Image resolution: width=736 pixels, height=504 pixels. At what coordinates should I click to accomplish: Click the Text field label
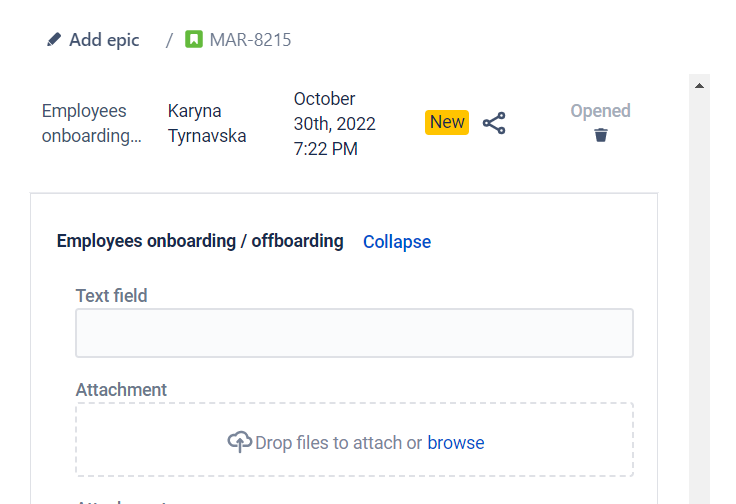click(x=112, y=296)
